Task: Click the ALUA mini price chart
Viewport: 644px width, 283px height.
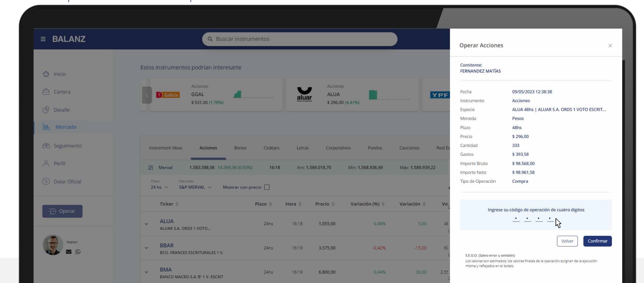Action: [x=389, y=95]
